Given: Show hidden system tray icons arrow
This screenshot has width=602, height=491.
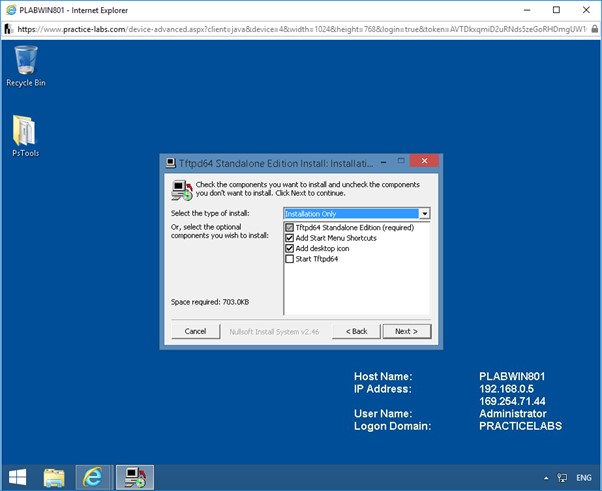Looking at the screenshot, I should [546, 478].
